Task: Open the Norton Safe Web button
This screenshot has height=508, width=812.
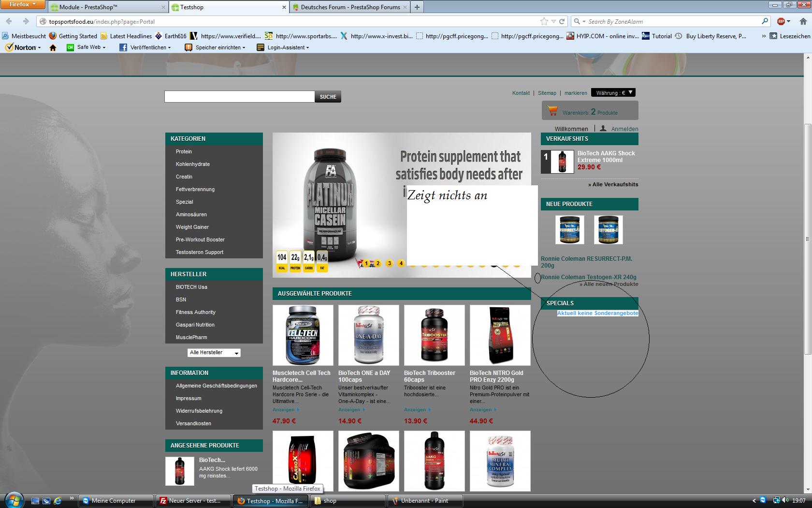Action: point(86,47)
